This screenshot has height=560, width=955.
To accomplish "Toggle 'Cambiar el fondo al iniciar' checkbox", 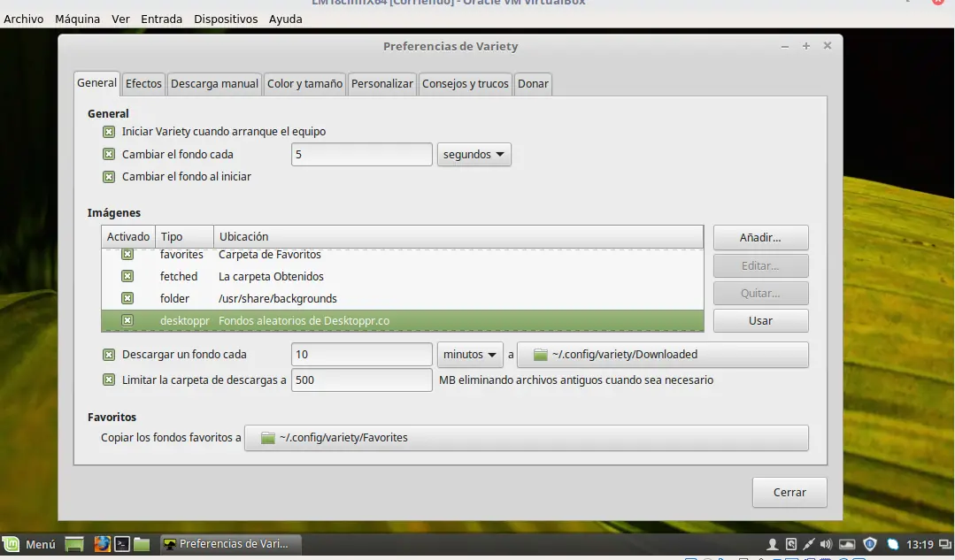I will [108, 177].
